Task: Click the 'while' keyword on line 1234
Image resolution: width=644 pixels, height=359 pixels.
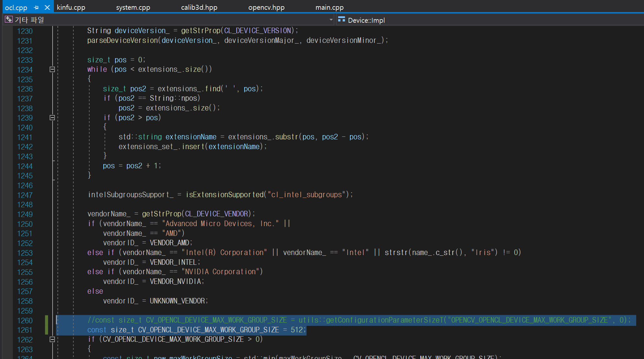Action: pos(97,69)
